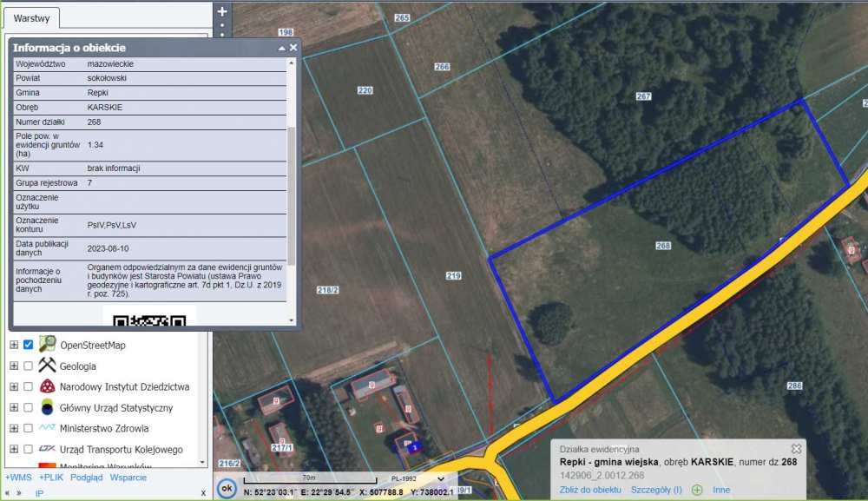Click the Narodowy Instytut Dziedzictwa logo icon
This screenshot has height=501, width=868.
[47, 386]
